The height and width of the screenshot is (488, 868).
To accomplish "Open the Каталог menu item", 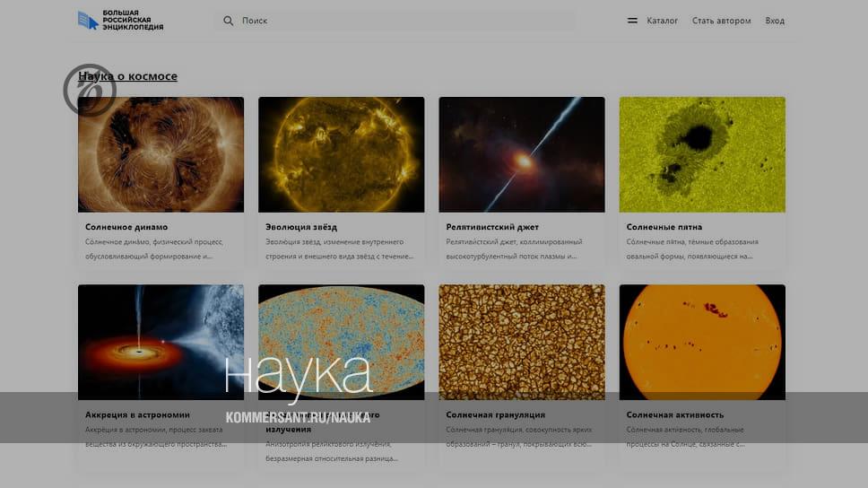I will coord(662,21).
